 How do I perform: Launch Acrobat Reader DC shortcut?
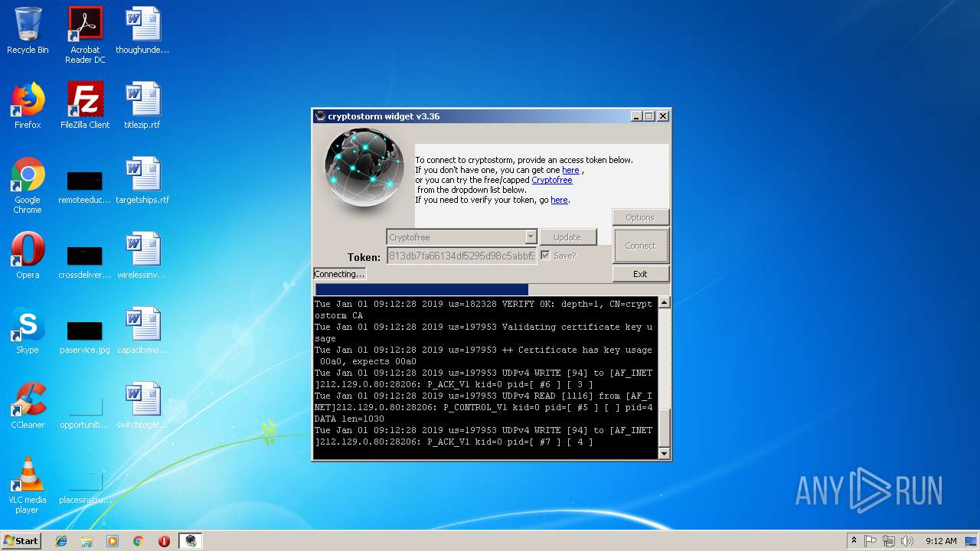pyautogui.click(x=85, y=34)
